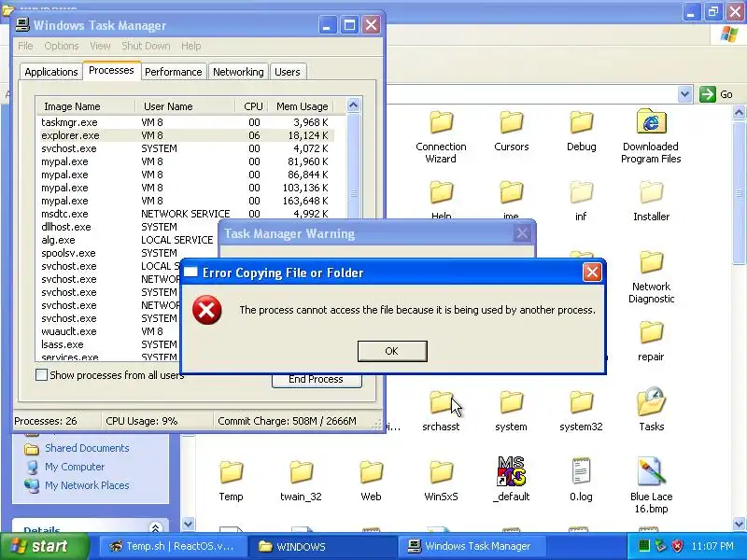
Task: Click the End Process button
Action: pos(317,380)
